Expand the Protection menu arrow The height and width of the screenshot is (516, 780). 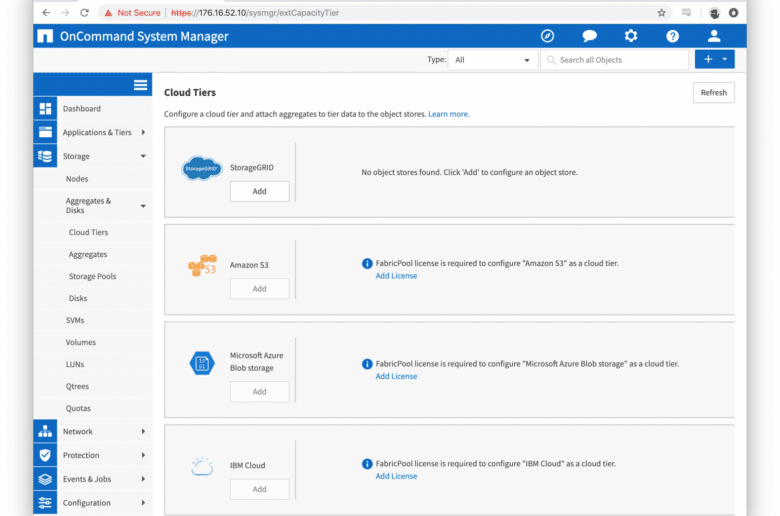point(143,455)
